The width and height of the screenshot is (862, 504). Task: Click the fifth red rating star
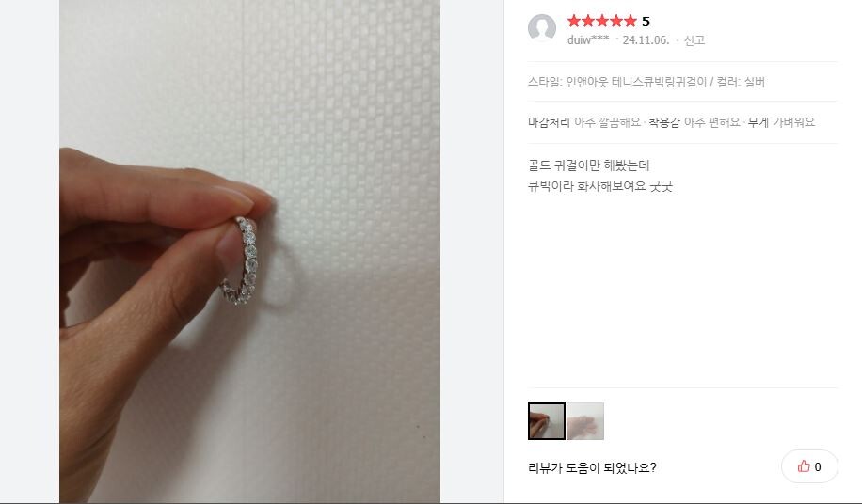tap(630, 22)
